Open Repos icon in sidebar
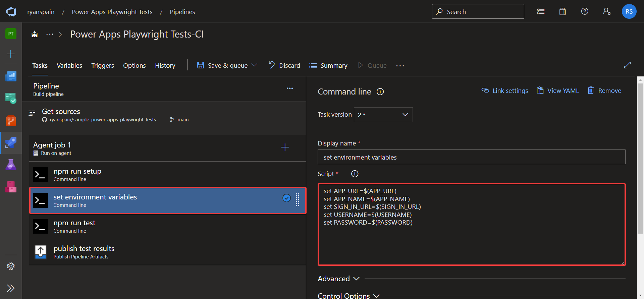 (11, 120)
